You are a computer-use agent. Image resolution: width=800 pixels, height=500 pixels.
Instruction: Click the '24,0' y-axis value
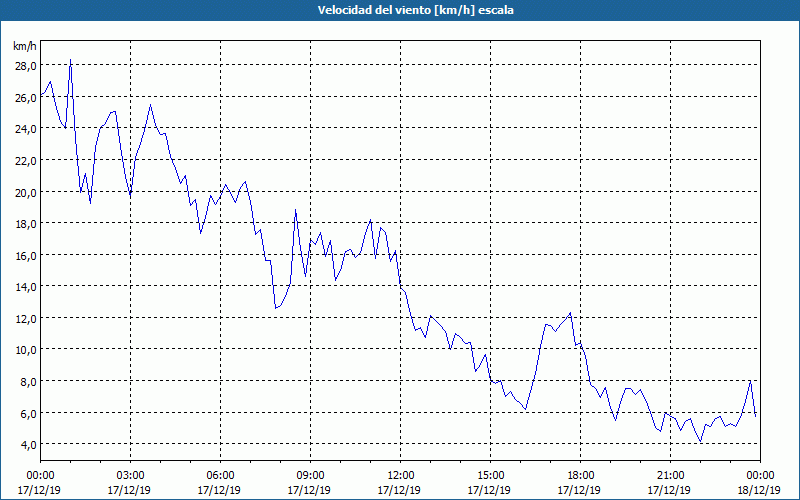26,129
